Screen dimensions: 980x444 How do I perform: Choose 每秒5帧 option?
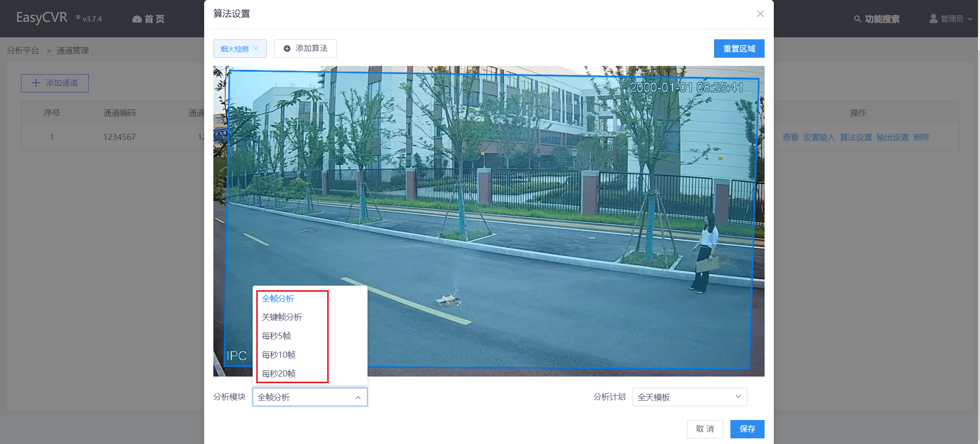pos(276,336)
